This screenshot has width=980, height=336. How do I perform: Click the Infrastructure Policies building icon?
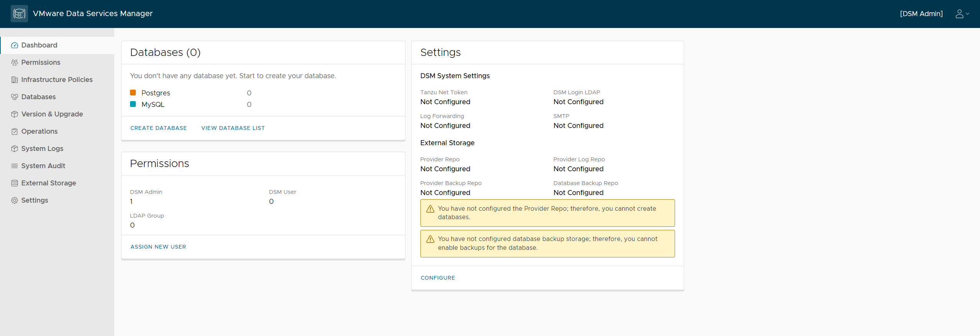tap(15, 80)
